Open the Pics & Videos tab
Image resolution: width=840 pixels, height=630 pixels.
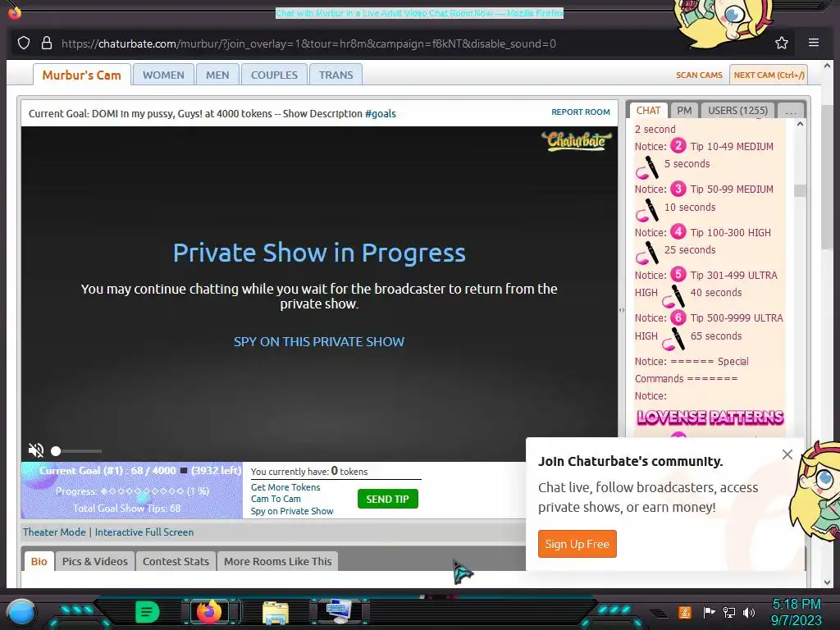[95, 561]
